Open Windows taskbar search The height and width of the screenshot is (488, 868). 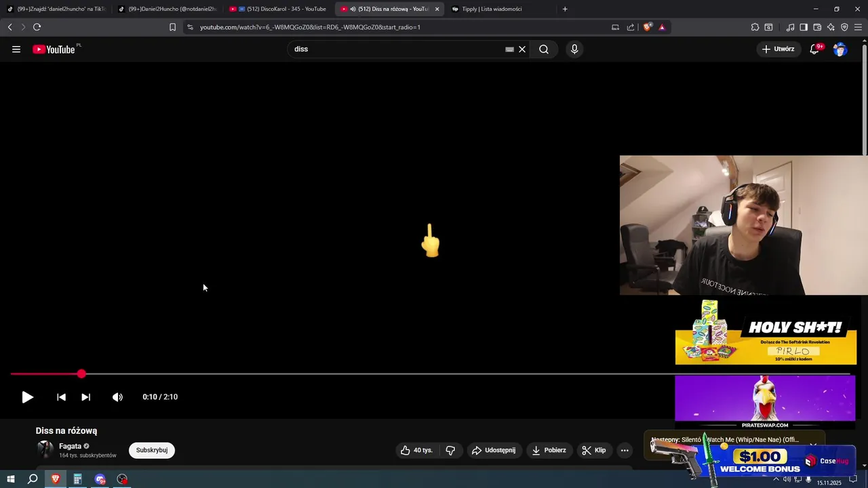pos(33,479)
